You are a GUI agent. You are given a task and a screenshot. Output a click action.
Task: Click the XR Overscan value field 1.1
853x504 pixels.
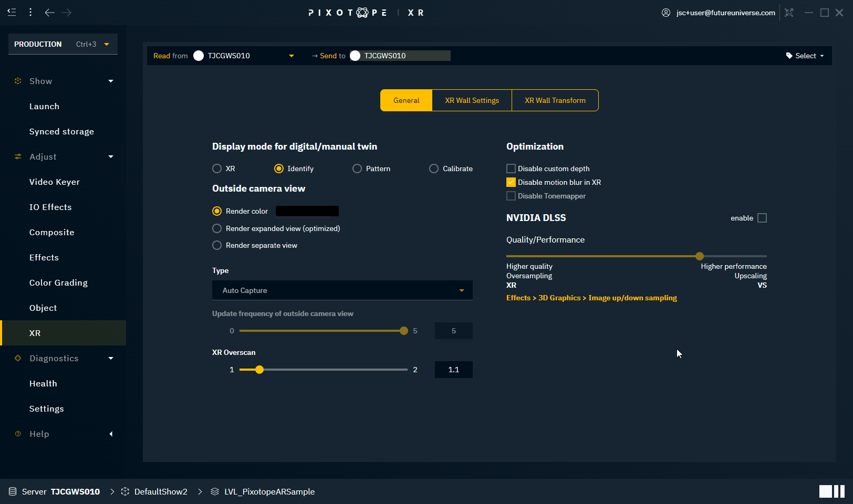(x=454, y=370)
